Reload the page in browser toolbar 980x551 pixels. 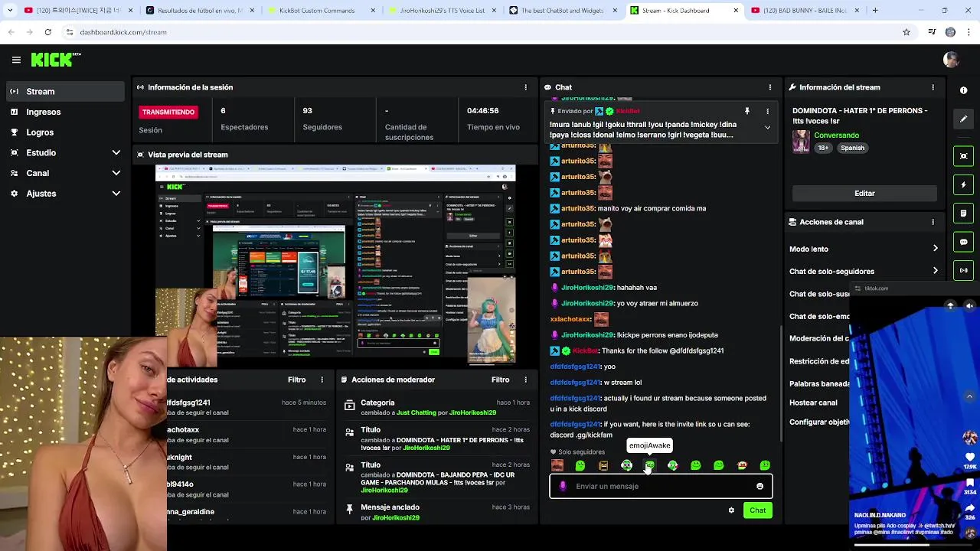(x=47, y=32)
